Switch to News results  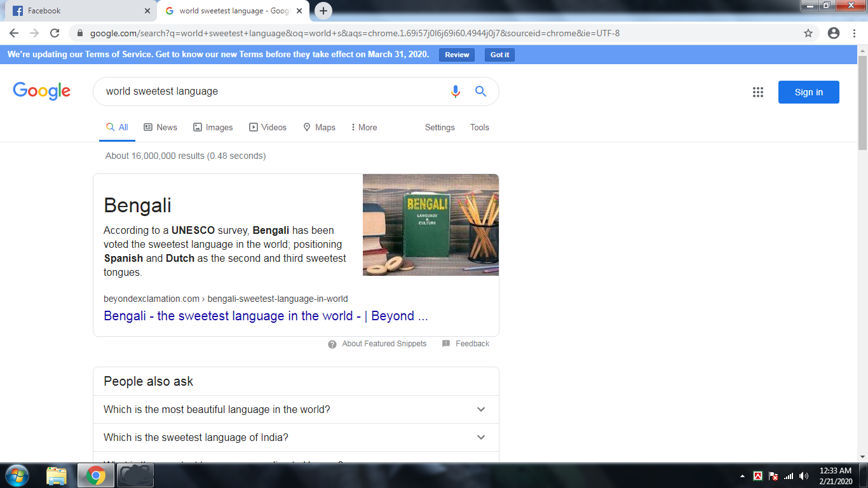pos(161,128)
